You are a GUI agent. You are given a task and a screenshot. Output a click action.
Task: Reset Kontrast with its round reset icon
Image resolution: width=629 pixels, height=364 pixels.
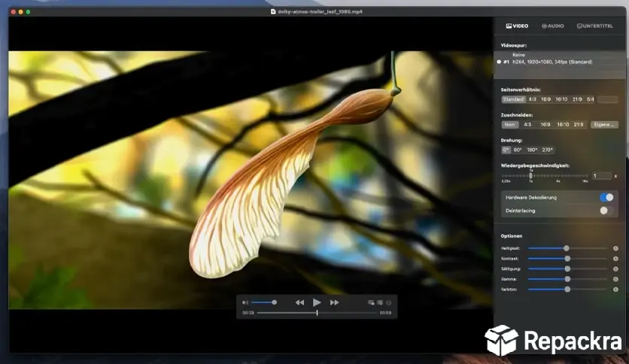click(x=615, y=259)
